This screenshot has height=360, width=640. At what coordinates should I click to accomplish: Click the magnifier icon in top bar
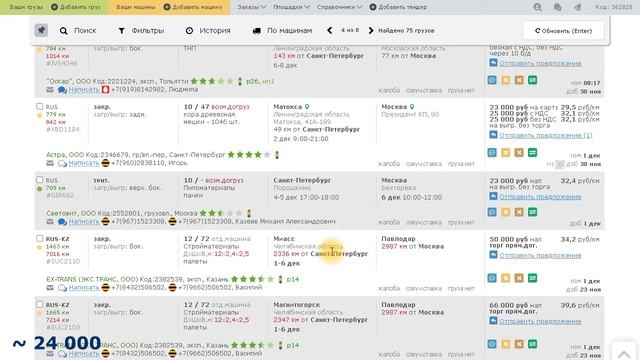538,7
